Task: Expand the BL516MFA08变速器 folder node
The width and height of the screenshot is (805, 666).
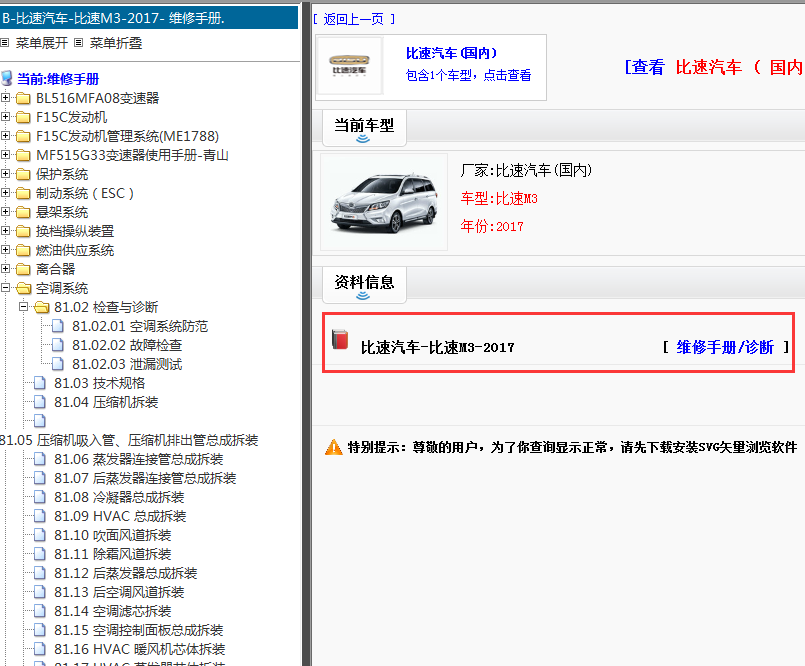Action: click(x=5, y=98)
